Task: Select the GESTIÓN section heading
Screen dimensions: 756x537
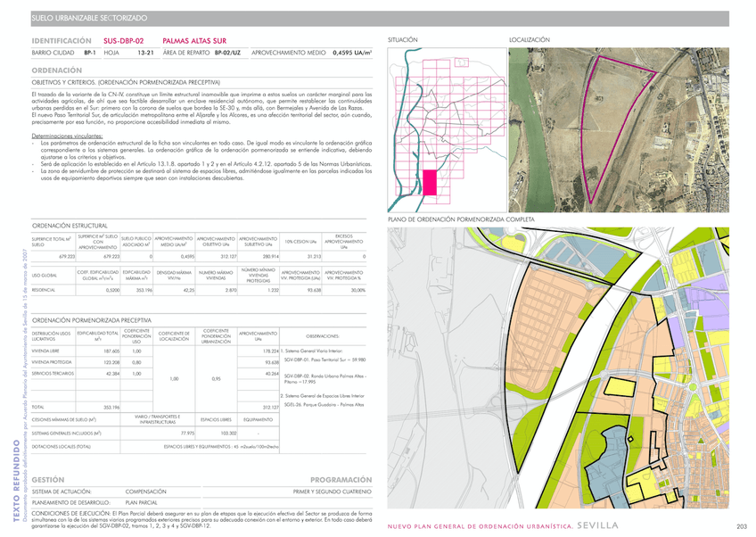Action: 48,479
